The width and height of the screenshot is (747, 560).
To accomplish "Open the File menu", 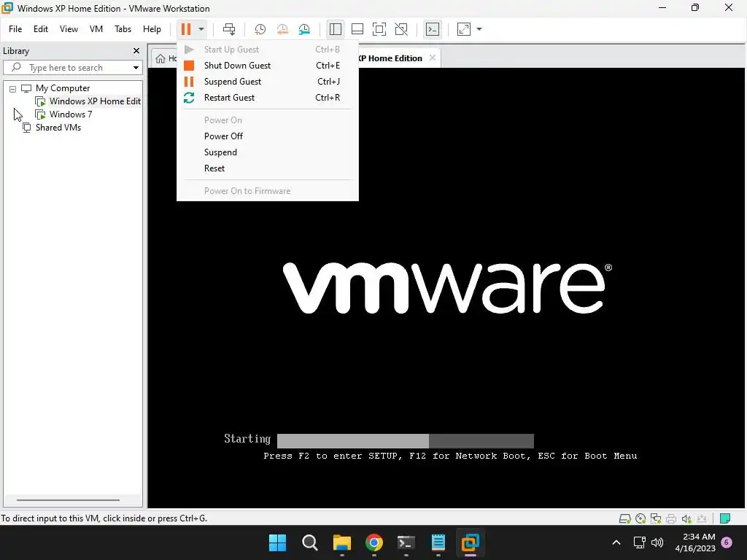I will click(15, 29).
